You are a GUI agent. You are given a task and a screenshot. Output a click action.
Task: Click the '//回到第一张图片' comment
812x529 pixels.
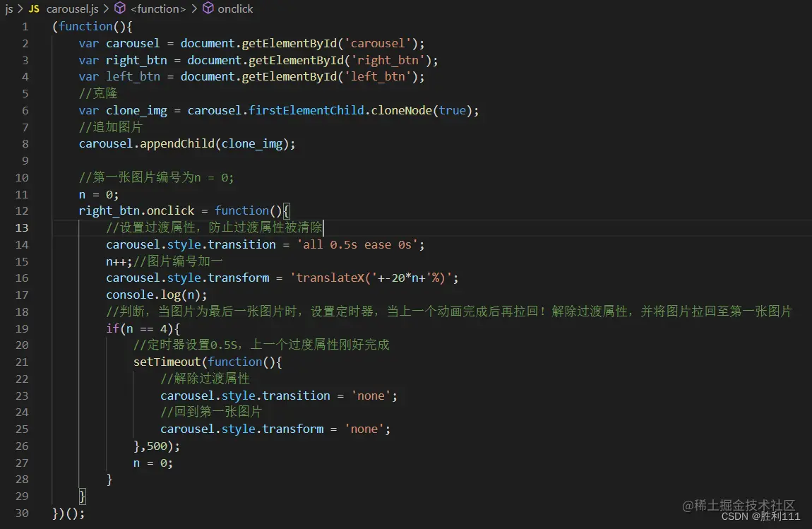211,412
